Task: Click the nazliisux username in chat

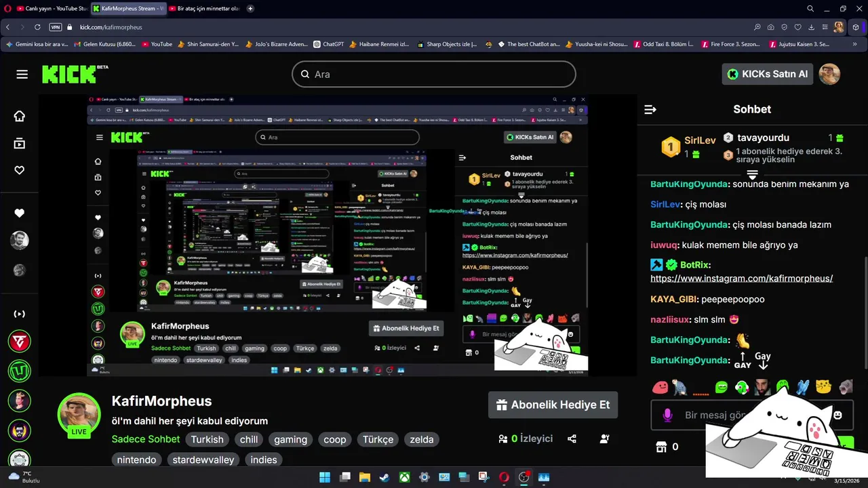Action: point(670,320)
